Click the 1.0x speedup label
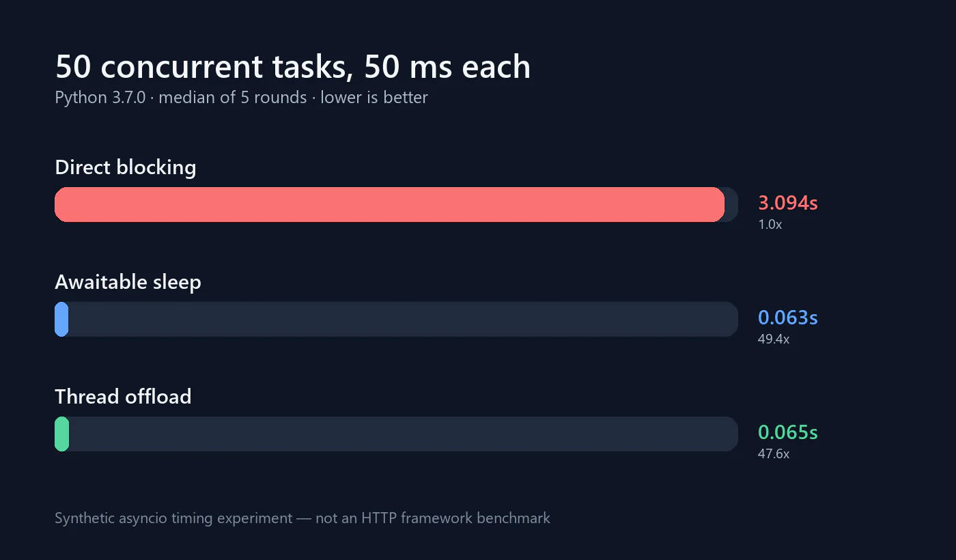Screen dimensions: 956x560 click(770, 224)
